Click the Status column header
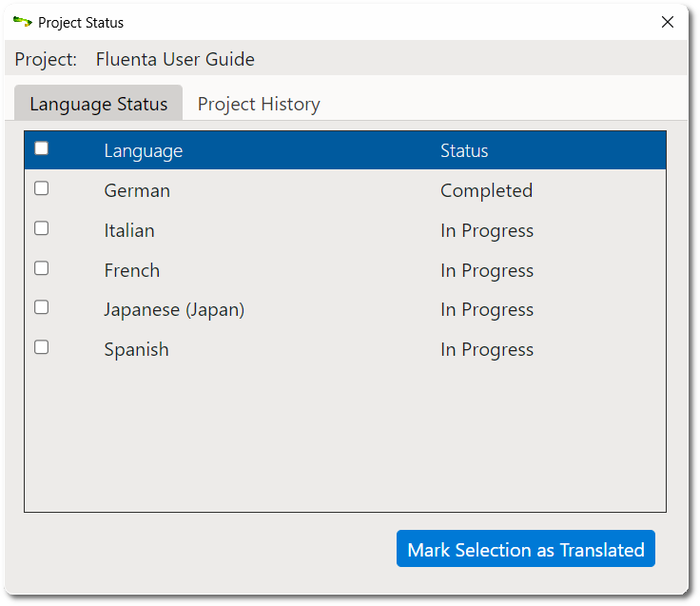Viewport: 700px width, 606px height. tap(464, 150)
